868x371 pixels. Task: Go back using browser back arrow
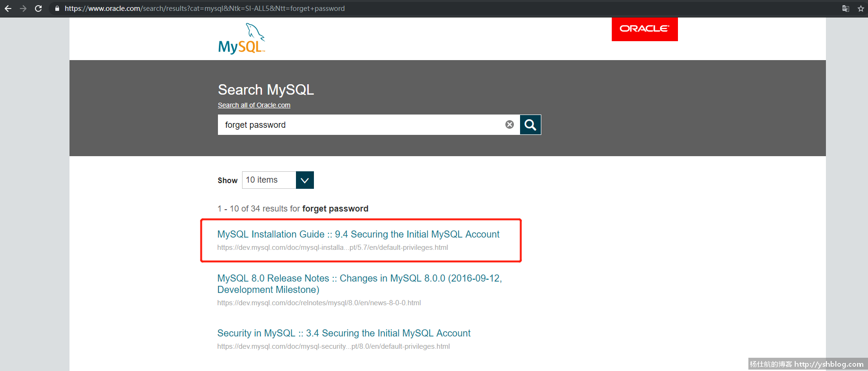(8, 9)
